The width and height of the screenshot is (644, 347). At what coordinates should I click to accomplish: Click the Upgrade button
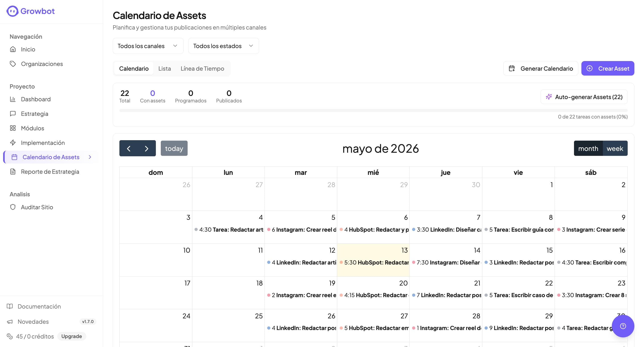(72, 336)
